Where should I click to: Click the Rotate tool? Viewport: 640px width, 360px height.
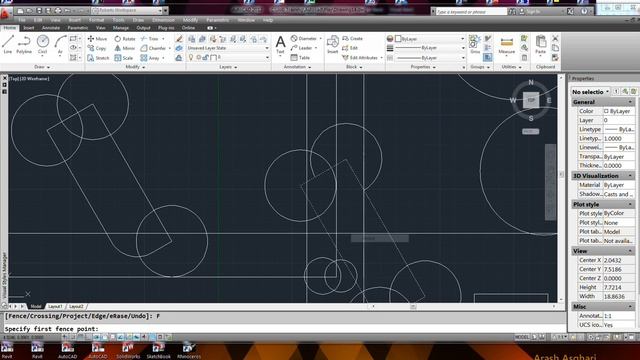click(x=125, y=39)
